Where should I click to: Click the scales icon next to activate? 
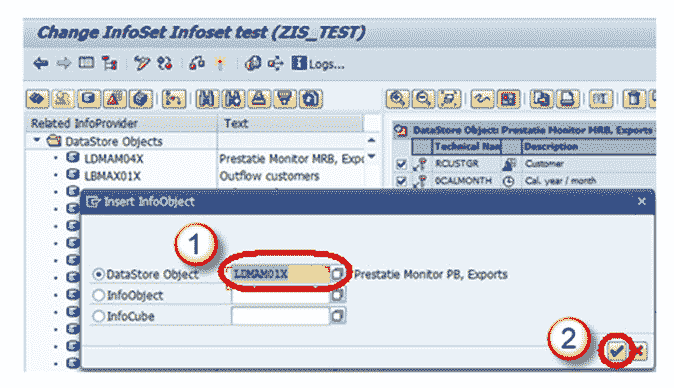[197, 64]
